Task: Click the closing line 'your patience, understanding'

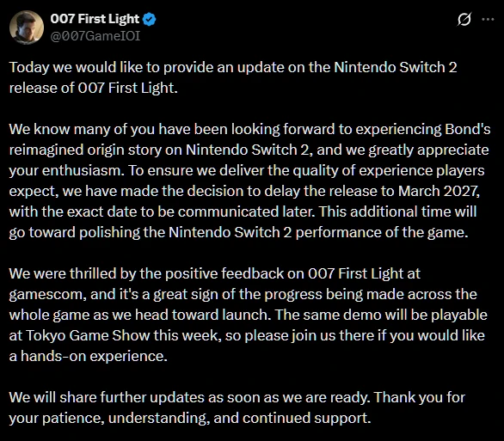Action: tap(190, 418)
